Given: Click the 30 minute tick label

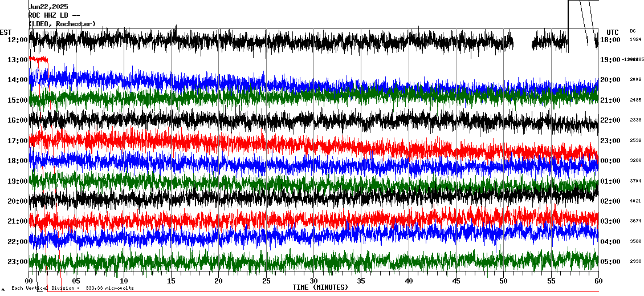Looking at the screenshot, I should (x=313, y=281).
